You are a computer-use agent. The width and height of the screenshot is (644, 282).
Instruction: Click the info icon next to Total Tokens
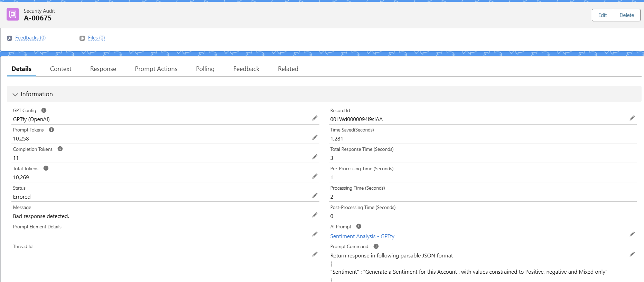click(46, 168)
